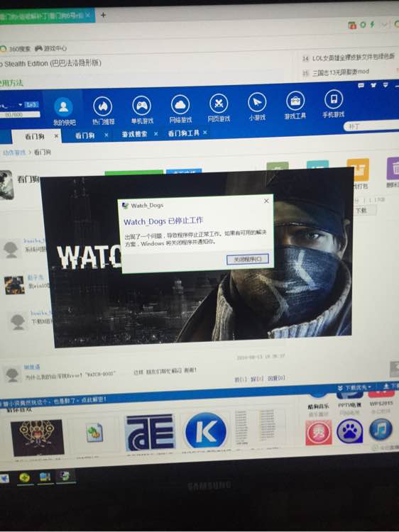
Task: Click the green circular icon in browser toolbar
Action: click(x=363, y=24)
